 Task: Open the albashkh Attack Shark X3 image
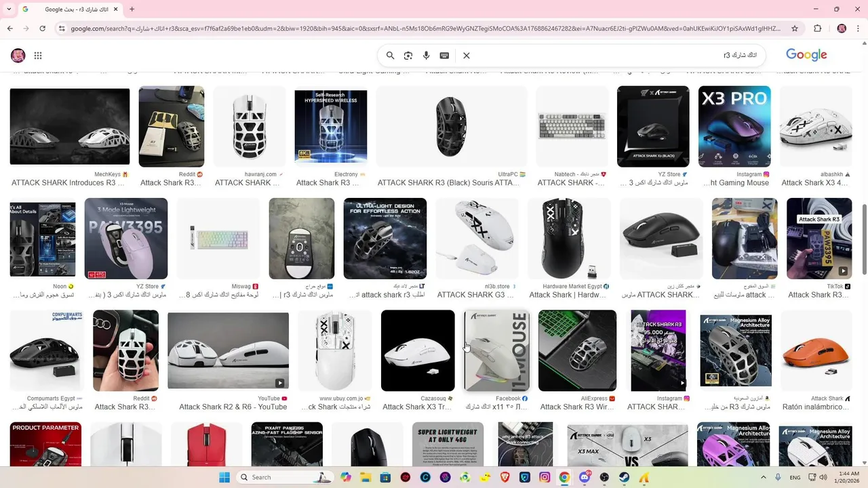click(816, 126)
